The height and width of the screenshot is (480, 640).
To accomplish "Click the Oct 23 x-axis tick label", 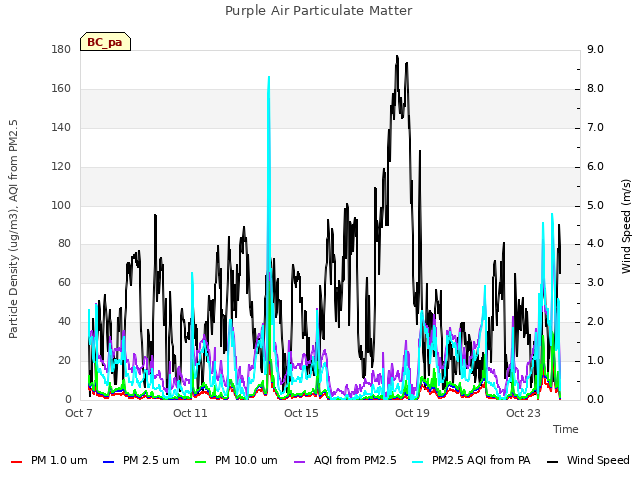I will [x=523, y=413].
